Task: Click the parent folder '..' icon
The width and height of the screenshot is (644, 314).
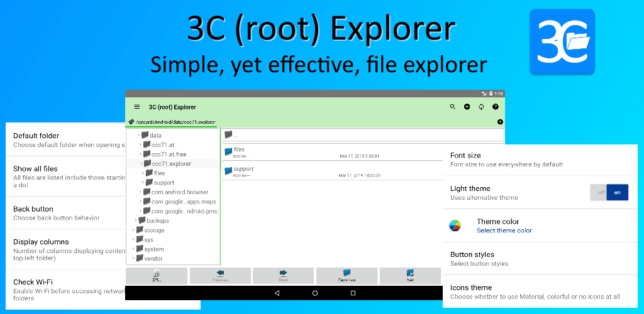Action: coord(228,134)
